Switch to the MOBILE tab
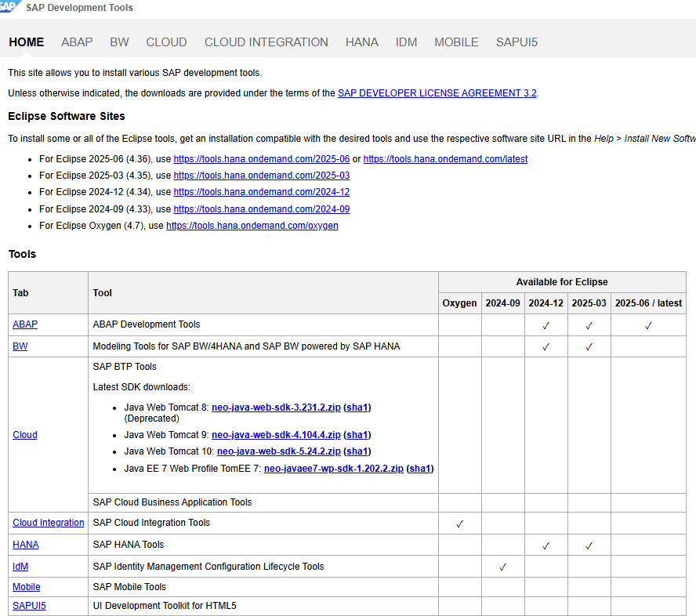The height and width of the screenshot is (616, 696). coord(456,42)
